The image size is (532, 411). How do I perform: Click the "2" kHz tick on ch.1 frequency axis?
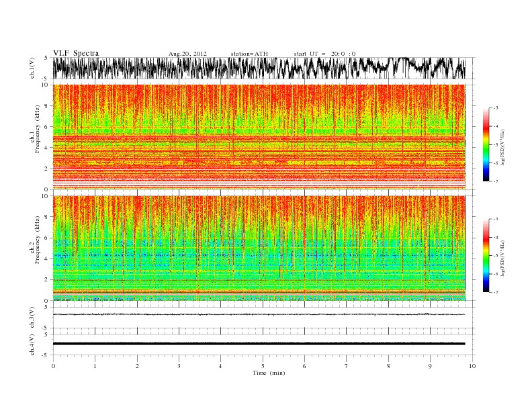tap(47, 169)
